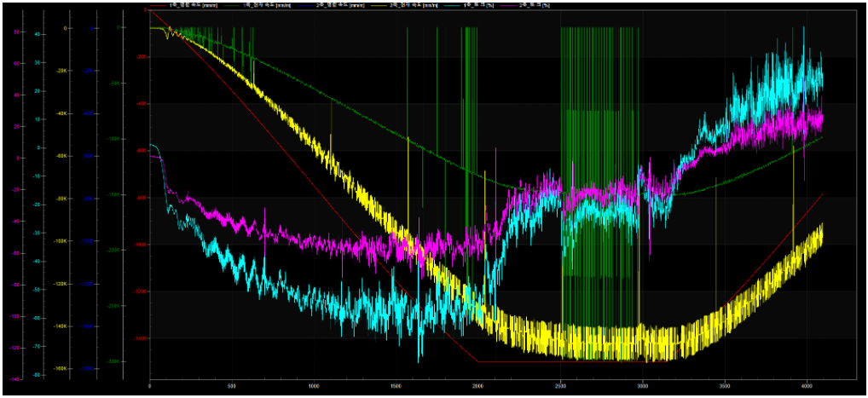Click the 3000 tick on the x-axis
Viewport: 868px width, 398px height.
click(x=643, y=385)
